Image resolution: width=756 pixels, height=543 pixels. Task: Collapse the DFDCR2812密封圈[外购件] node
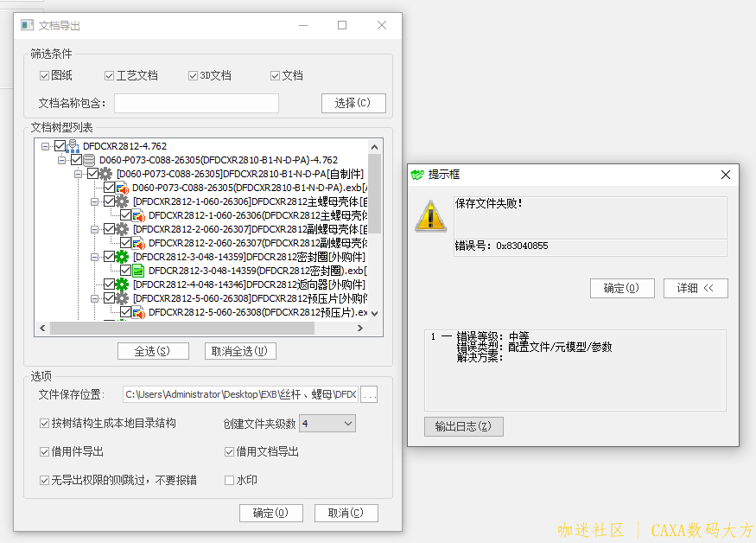pos(94,257)
